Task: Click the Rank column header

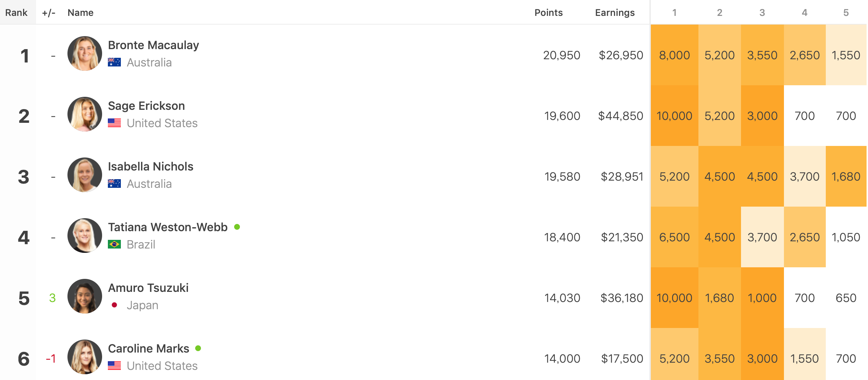Action: pyautogui.click(x=16, y=13)
